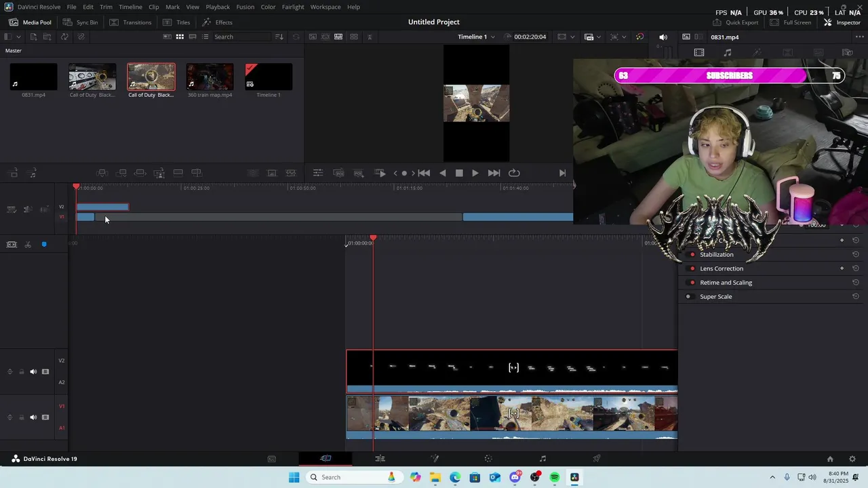
Task: Stop playback
Action: click(459, 173)
